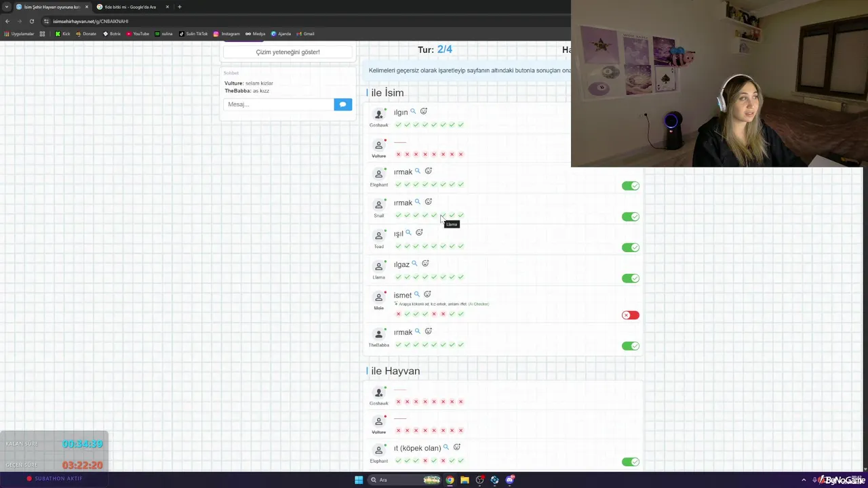Open Goshawk's player avatar in İsim section
Image resolution: width=868 pixels, height=488 pixels.
click(379, 115)
